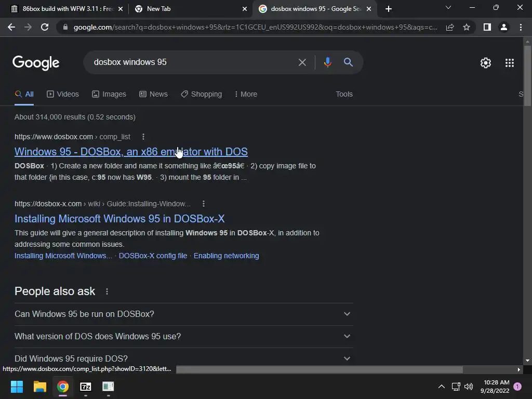Close the 86box build tab

(121, 9)
